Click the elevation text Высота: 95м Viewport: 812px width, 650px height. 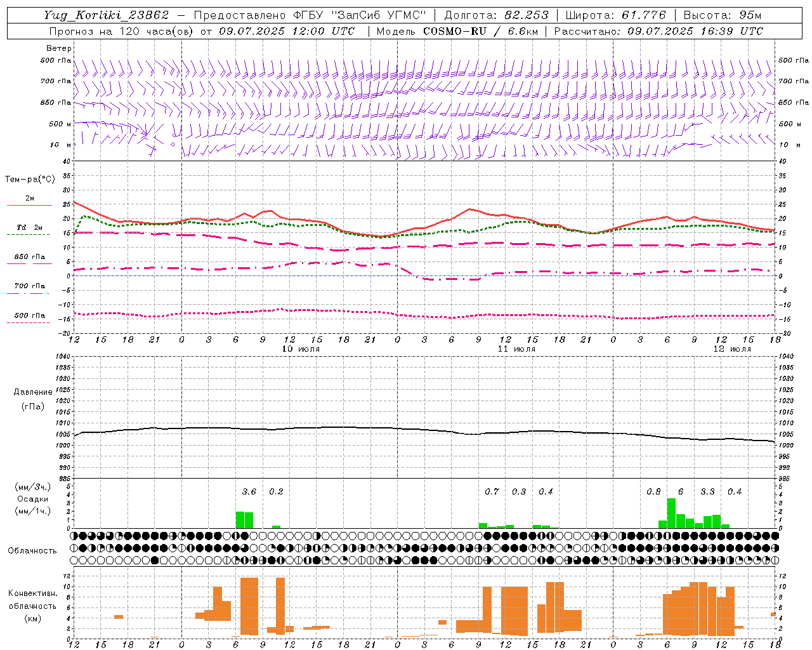(x=722, y=15)
